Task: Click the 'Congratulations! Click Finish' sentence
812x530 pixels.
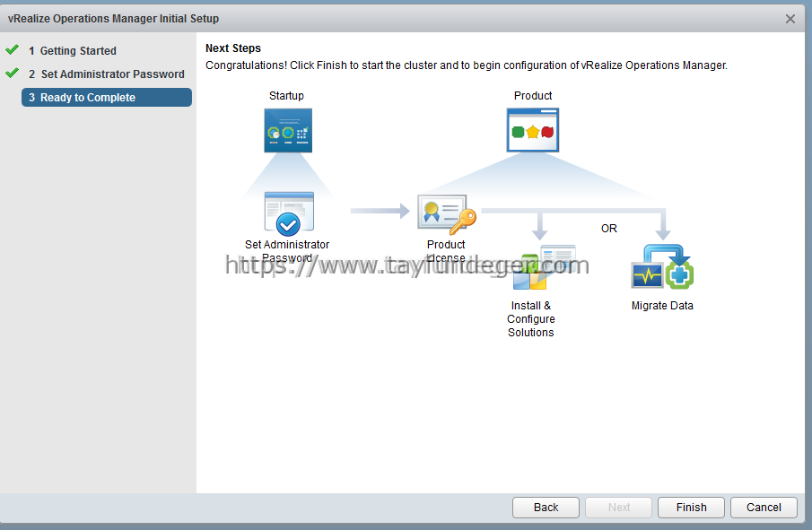Action: point(466,65)
